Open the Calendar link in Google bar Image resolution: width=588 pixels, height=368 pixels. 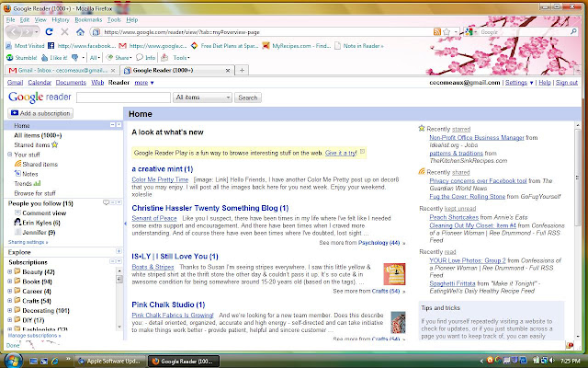[40, 83]
